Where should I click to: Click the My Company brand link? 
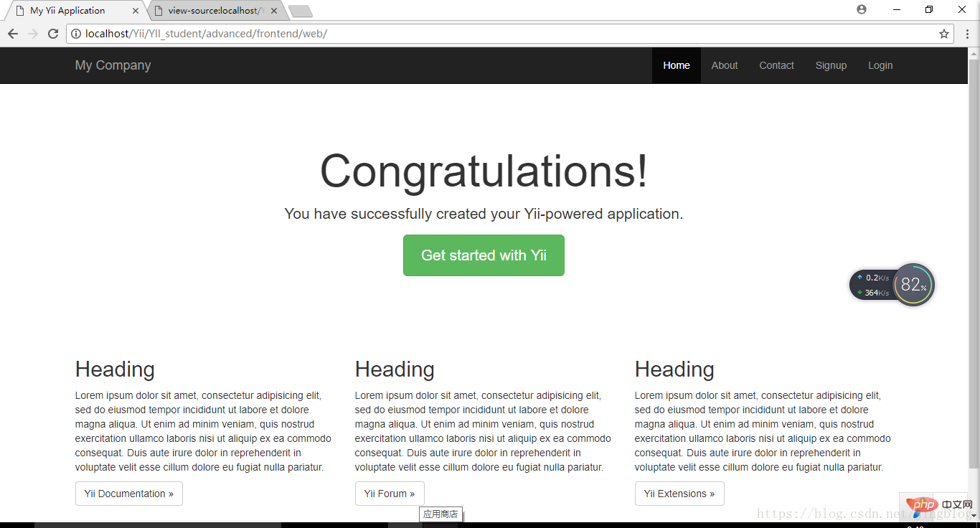tap(113, 65)
